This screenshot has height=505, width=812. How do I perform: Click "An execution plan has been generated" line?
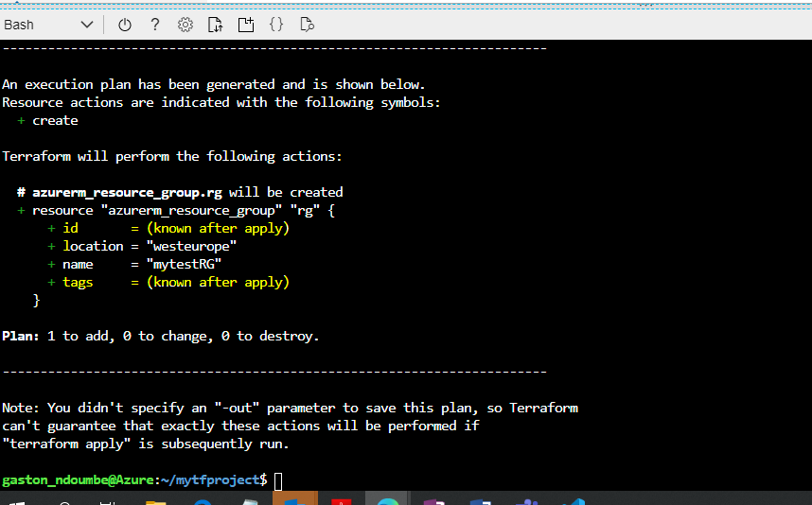(x=213, y=84)
